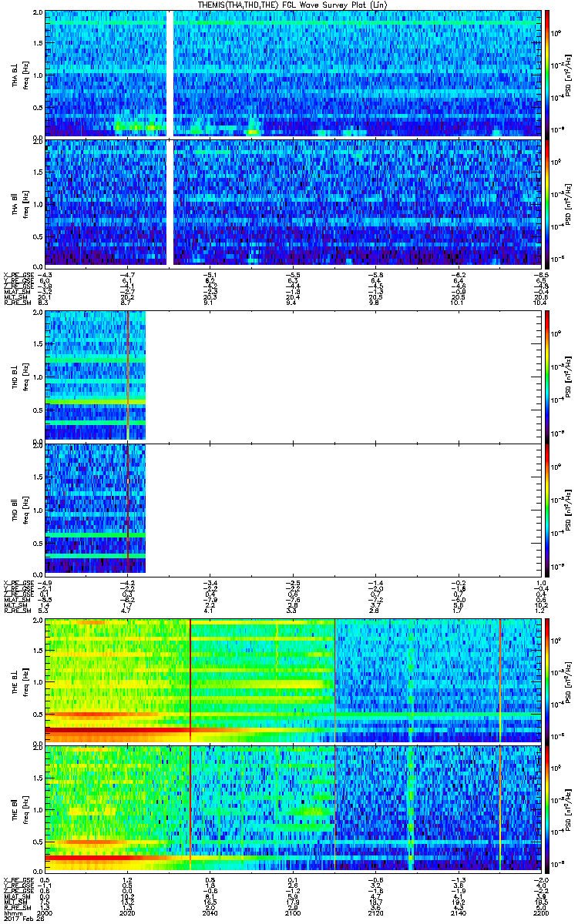Click the second red vertical line in THE B∥ panel

(x=335, y=809)
